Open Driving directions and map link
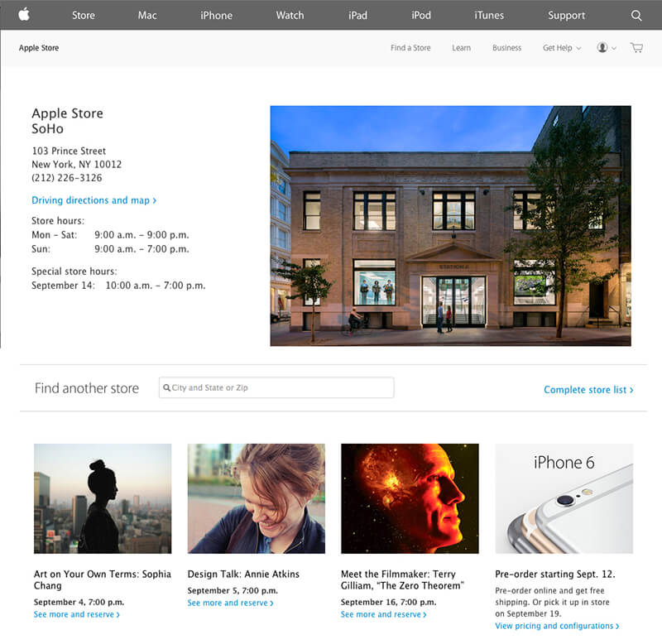The height and width of the screenshot is (644, 662). pyautogui.click(x=94, y=200)
